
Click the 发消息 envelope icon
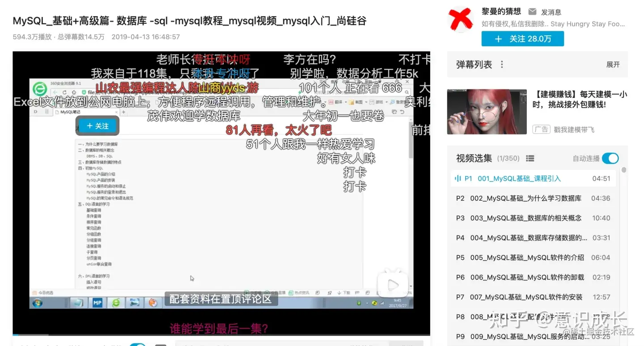tap(532, 12)
